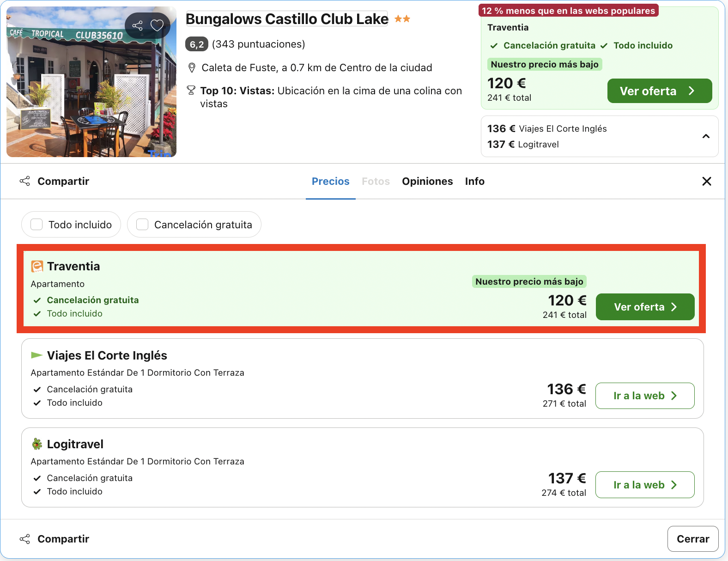Click Nuestro precio más bajo badge in Traventia row
Viewport: 728px width, 561px height.
[x=529, y=281]
